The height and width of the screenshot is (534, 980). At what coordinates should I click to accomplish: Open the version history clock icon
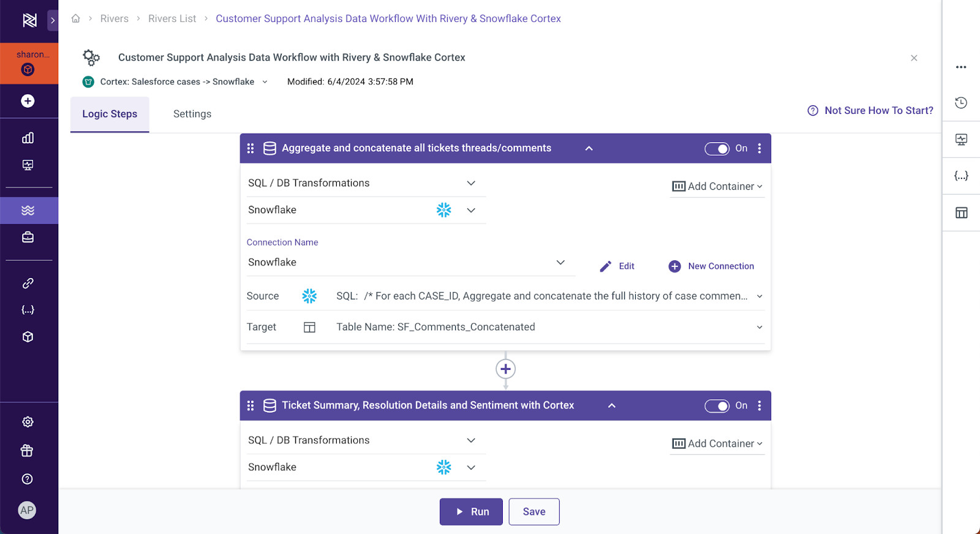point(961,103)
